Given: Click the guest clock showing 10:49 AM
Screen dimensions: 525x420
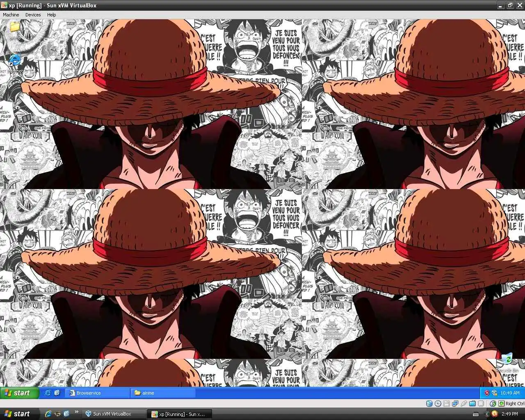Looking at the screenshot, I should click(510, 393).
